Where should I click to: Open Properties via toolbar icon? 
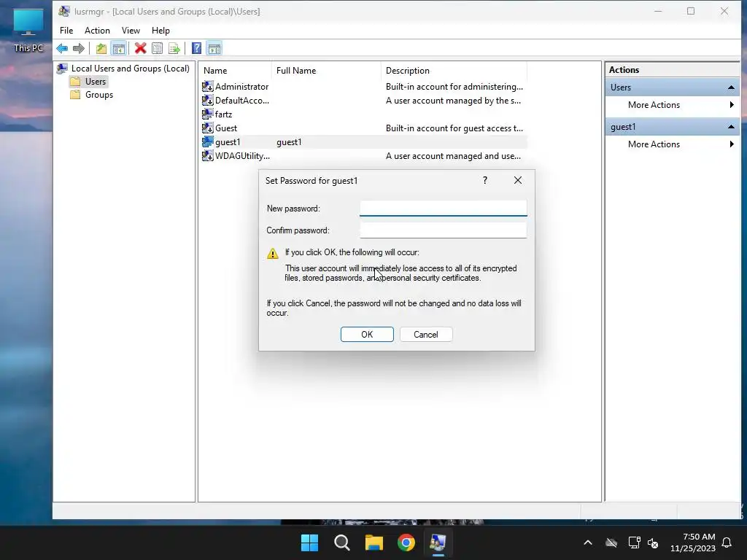(158, 48)
